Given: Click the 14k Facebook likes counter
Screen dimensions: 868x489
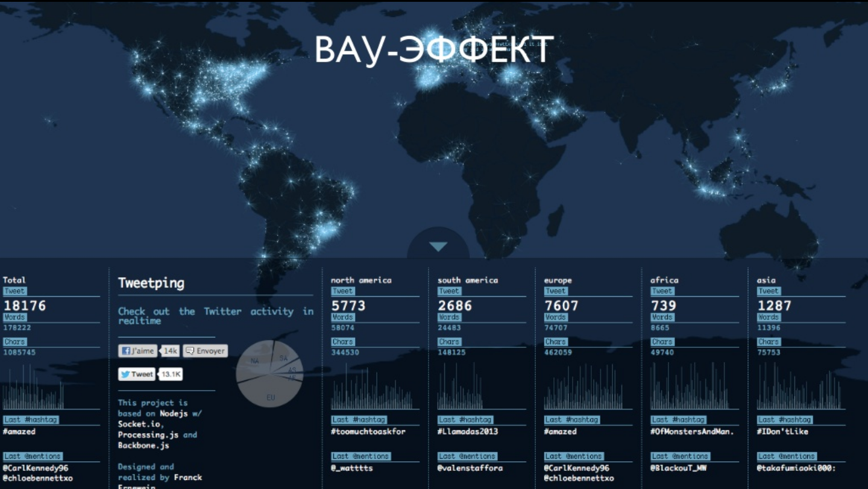Looking at the screenshot, I should click(171, 351).
